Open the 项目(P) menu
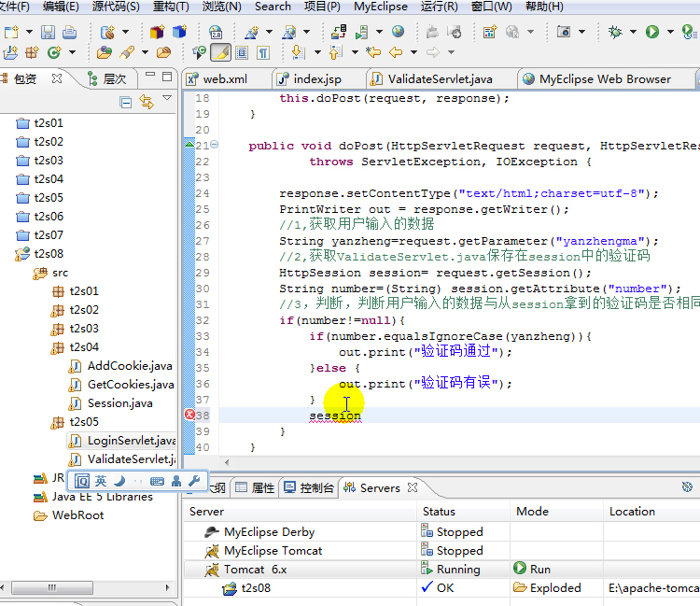This screenshot has height=606, width=700. (x=322, y=7)
